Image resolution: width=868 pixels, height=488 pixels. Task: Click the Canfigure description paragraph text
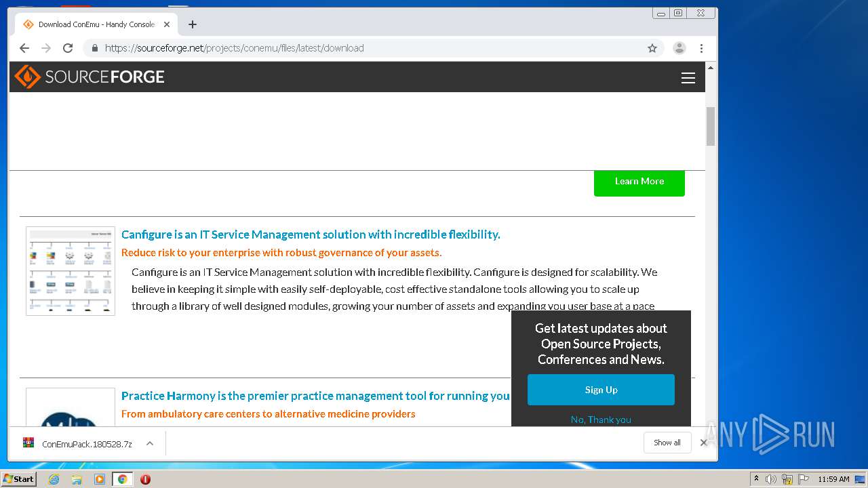pyautogui.click(x=394, y=289)
